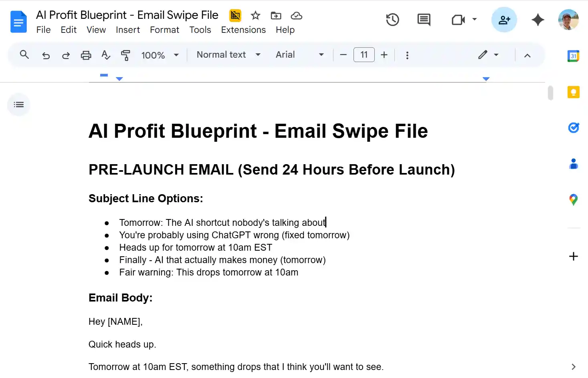Increase font size with plus button
This screenshot has height=378, width=588.
(x=384, y=55)
